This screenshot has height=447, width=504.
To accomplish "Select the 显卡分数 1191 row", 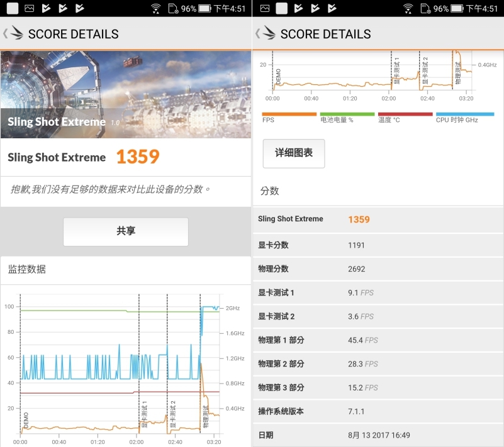I will click(x=378, y=245).
